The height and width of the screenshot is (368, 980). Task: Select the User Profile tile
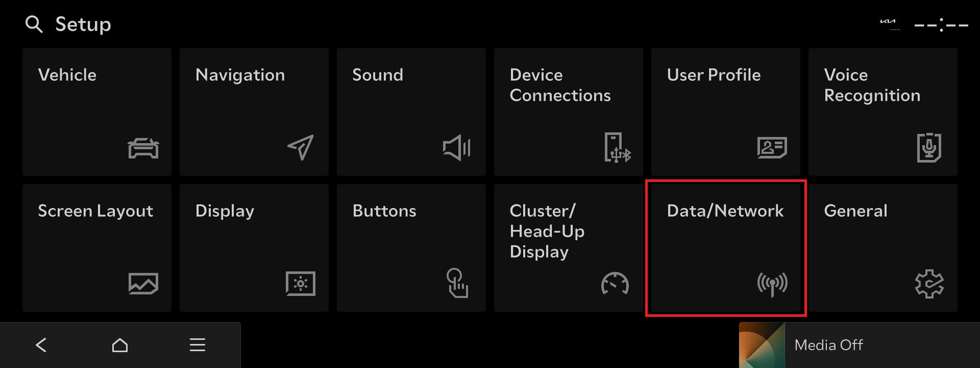point(725,112)
